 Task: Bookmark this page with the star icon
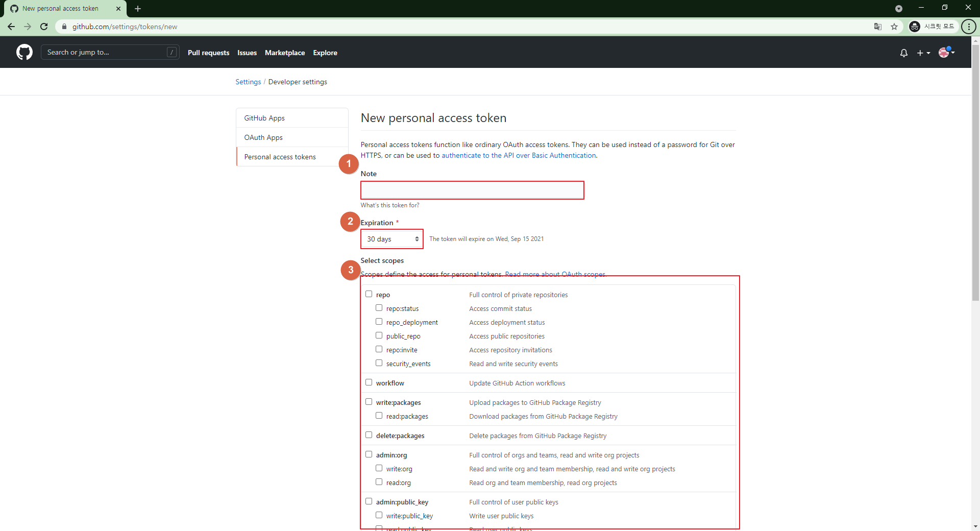(894, 27)
